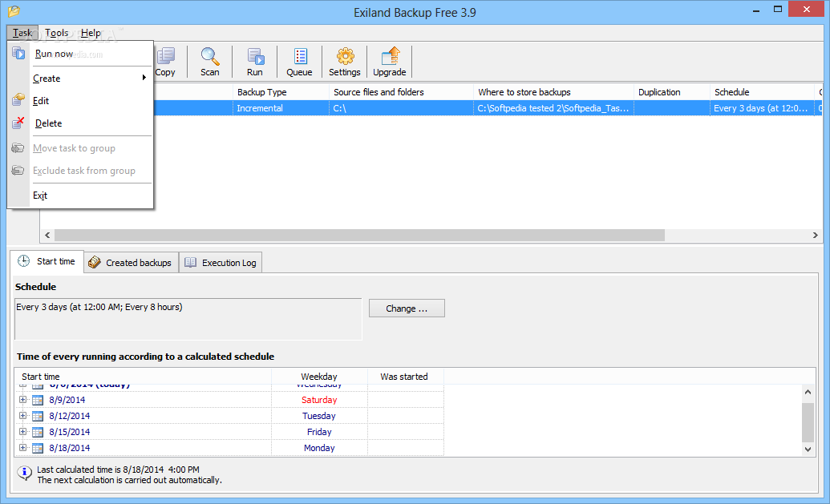This screenshot has height=504, width=830.
Task: Click the C:\Softpedia tested 2 destination cell
Action: (x=553, y=108)
